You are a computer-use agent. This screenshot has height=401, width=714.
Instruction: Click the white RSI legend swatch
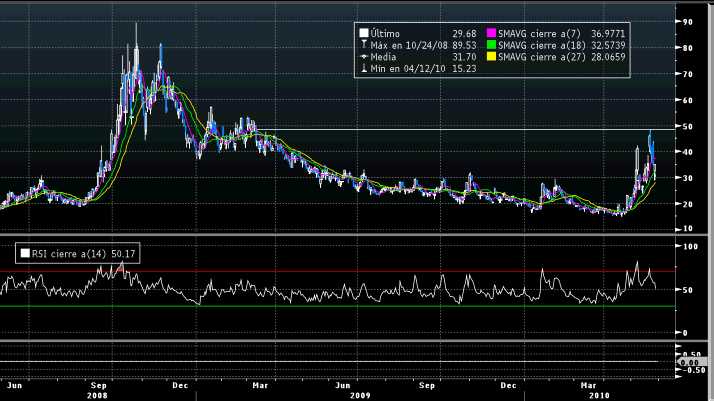point(24,255)
